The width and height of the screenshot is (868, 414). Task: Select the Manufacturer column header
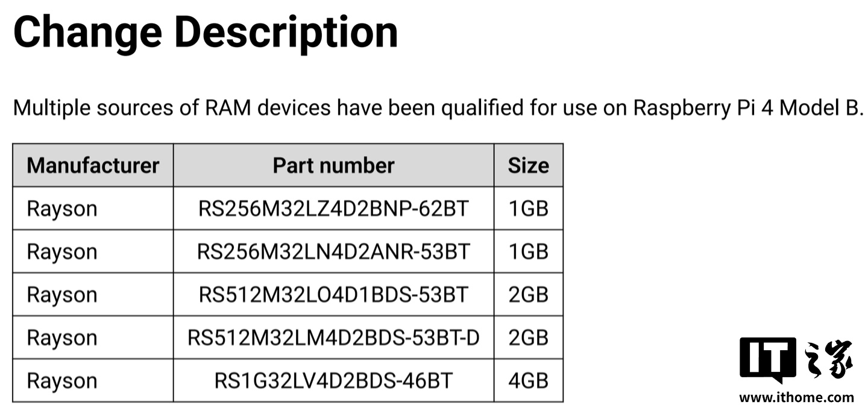click(93, 165)
